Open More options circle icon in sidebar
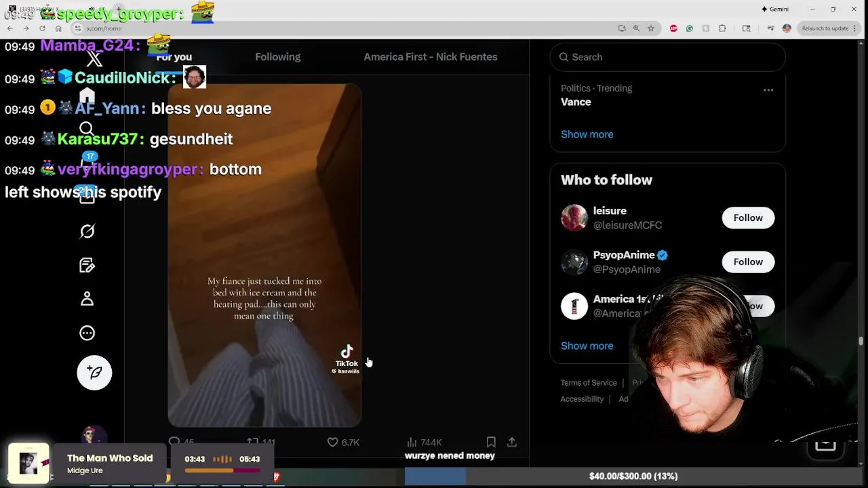 point(87,333)
